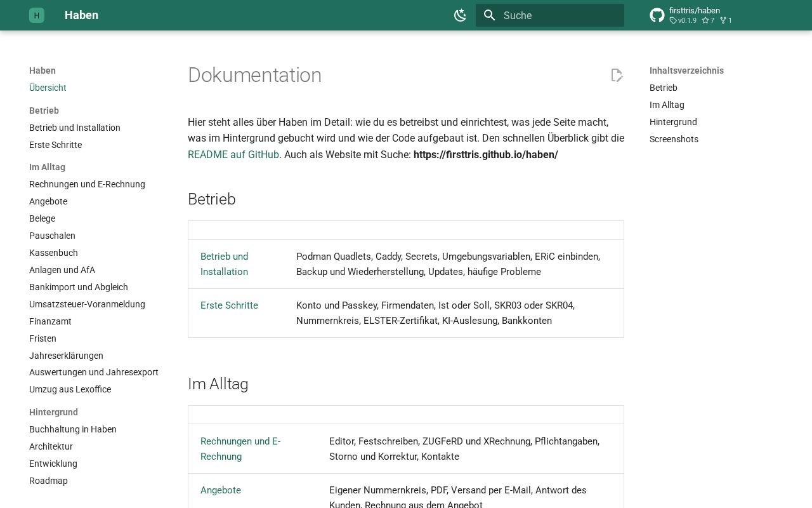
Task: Open Rechnungen und E-Rechnung sidebar entry
Action: click(x=87, y=184)
